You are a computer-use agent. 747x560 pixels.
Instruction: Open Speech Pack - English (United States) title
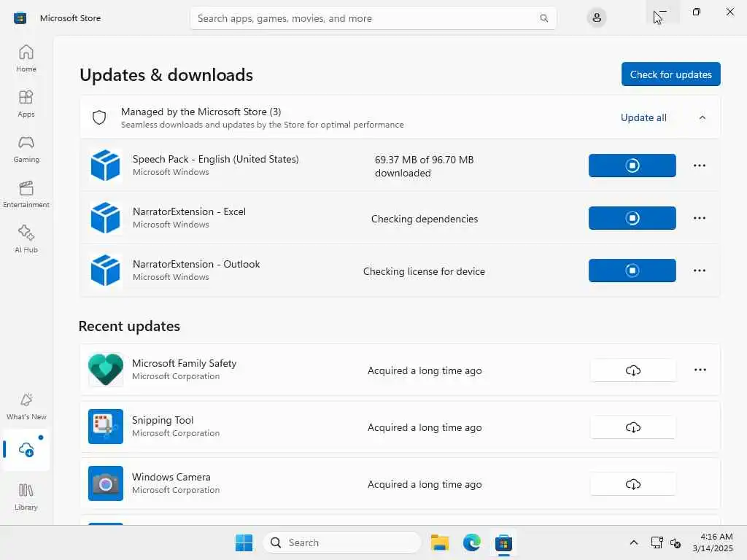coord(215,159)
